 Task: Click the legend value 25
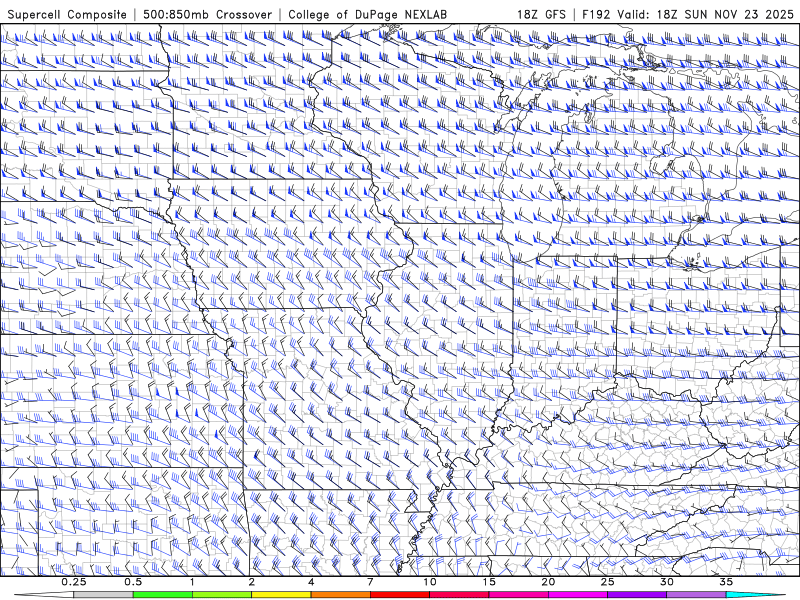(607, 582)
